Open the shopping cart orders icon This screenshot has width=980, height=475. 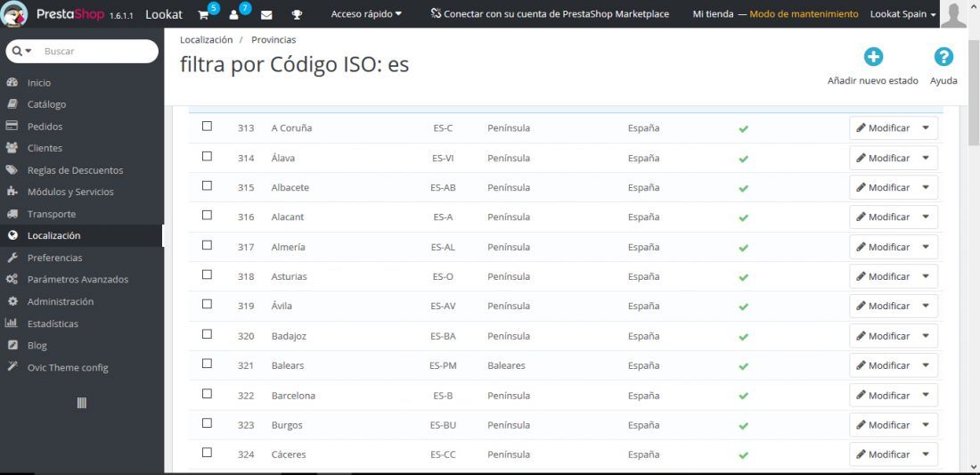point(203,14)
